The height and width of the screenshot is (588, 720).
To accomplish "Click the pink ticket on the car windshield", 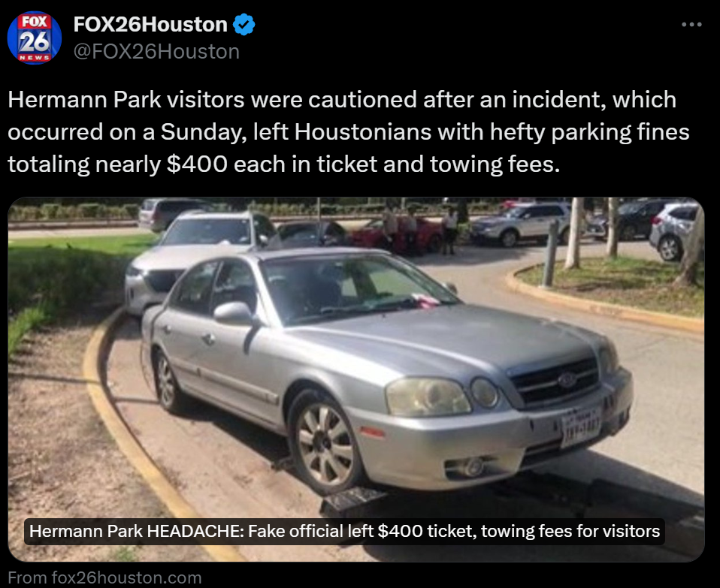I will (x=426, y=300).
